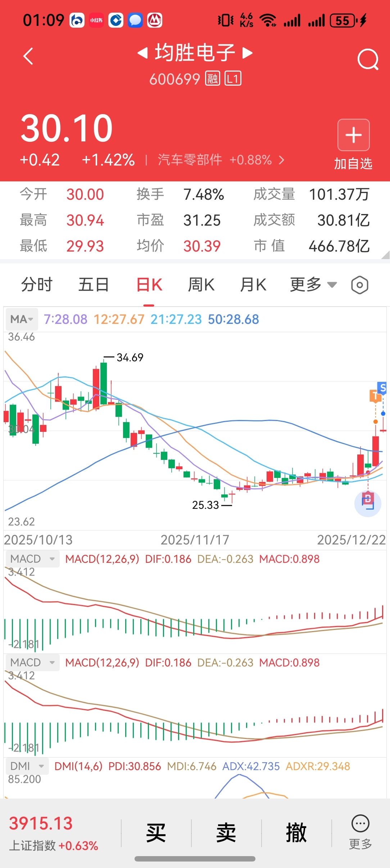The height and width of the screenshot is (868, 390).
Task: Tap the 卖 sell button
Action: pyautogui.click(x=226, y=833)
